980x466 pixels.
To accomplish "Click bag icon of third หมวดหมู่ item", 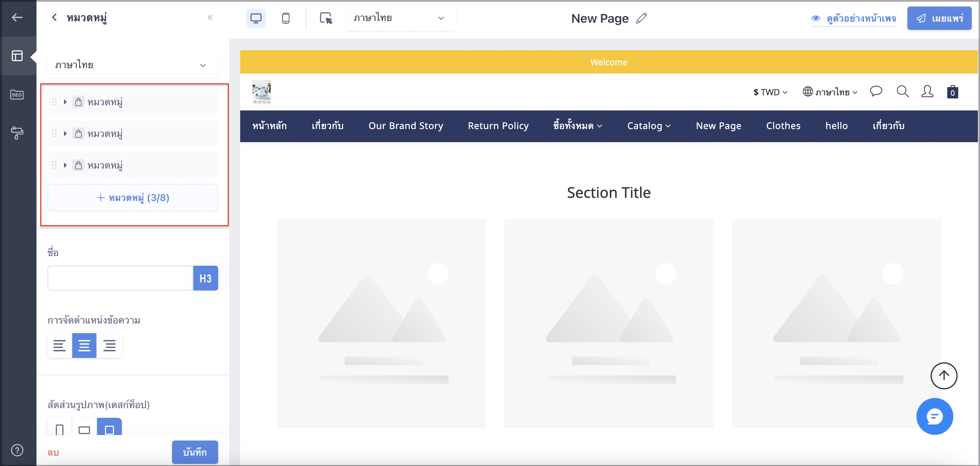I will pos(78,165).
